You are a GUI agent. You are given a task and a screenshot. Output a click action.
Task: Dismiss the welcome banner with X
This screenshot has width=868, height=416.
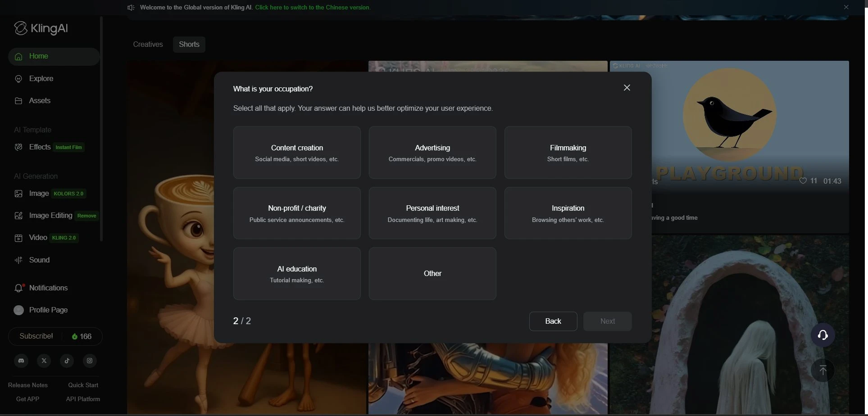point(846,7)
